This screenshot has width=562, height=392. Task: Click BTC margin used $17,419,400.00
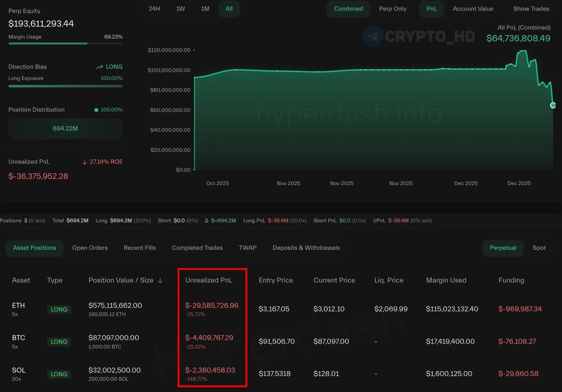pos(451,341)
